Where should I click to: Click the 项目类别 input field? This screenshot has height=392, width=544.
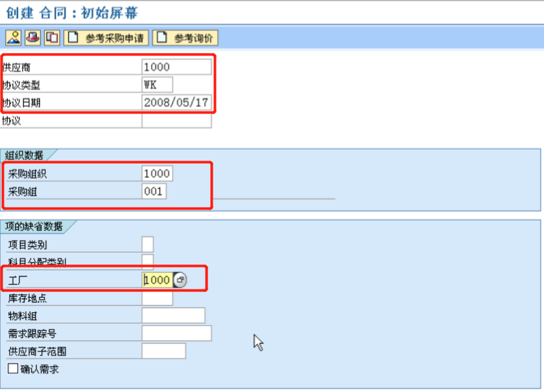coord(146,244)
